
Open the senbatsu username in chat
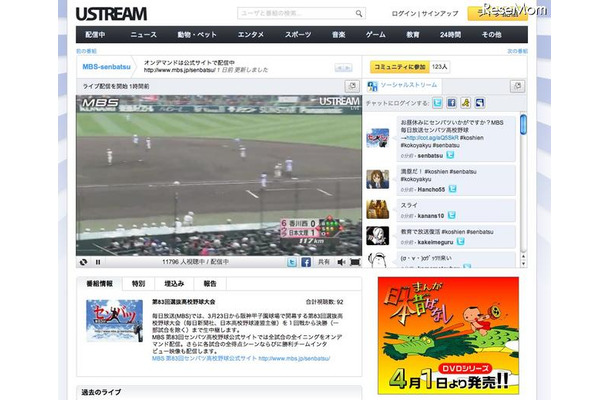[430, 156]
